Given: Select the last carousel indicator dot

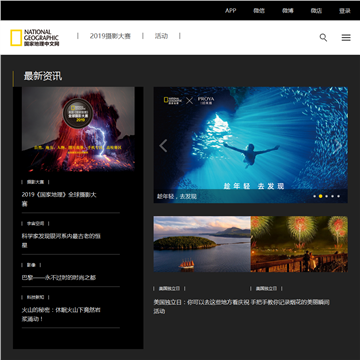Looking at the screenshot, I should pyautogui.click(x=338, y=196).
